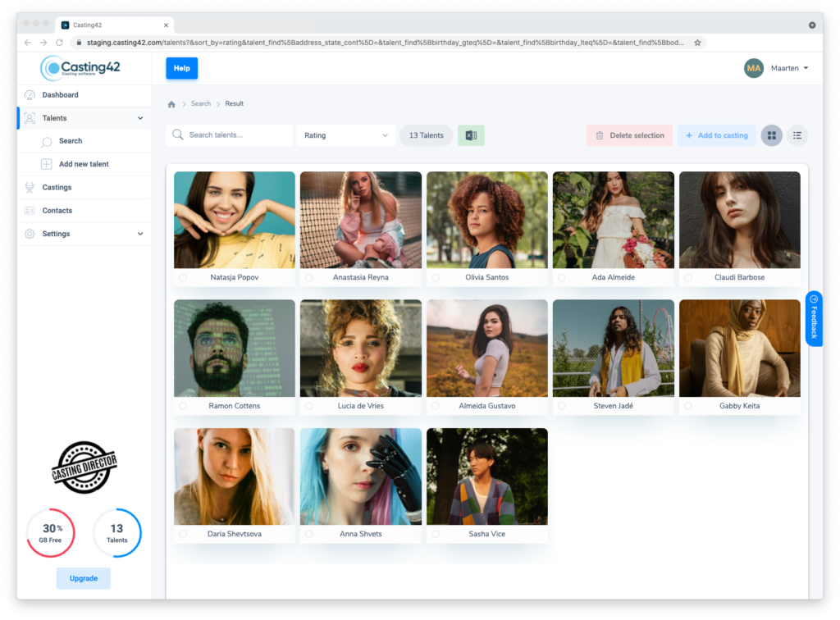Screen dimensions: 840x620
Task: Open Gabby Keita photo thumbnail
Action: (739, 349)
